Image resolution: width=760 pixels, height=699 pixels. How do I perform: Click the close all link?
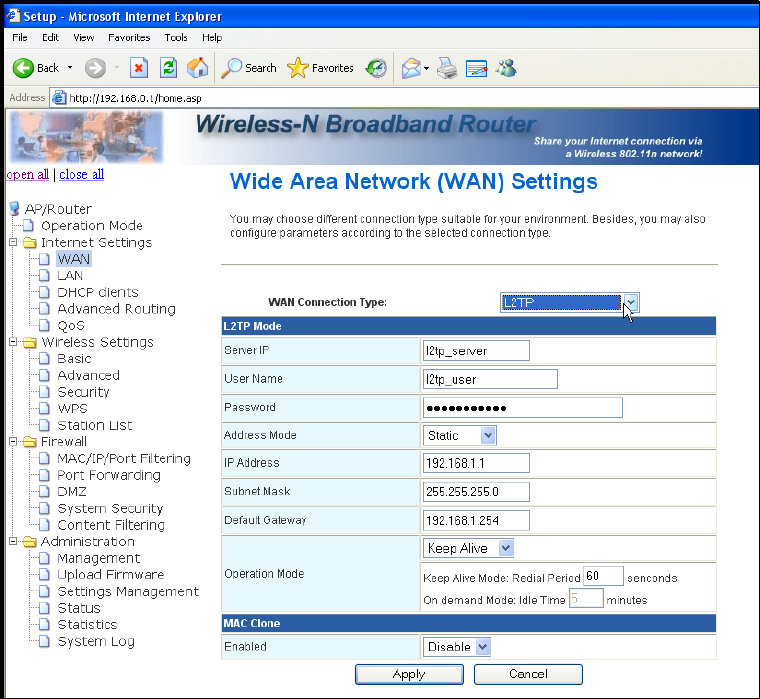(x=81, y=175)
